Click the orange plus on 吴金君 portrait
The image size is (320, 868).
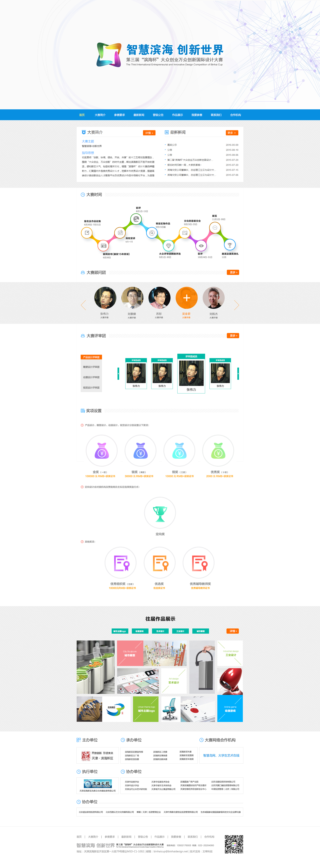pyautogui.click(x=186, y=298)
